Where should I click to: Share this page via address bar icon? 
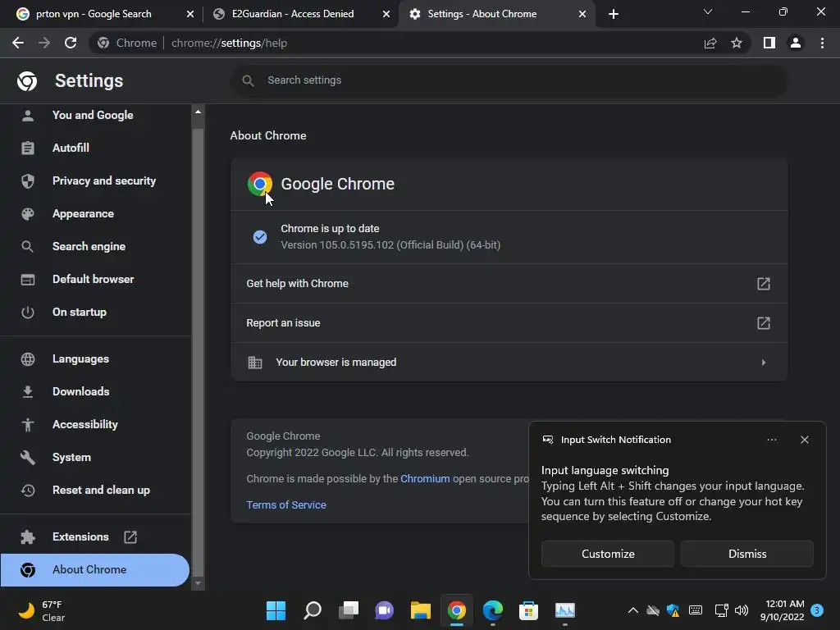pyautogui.click(x=710, y=43)
